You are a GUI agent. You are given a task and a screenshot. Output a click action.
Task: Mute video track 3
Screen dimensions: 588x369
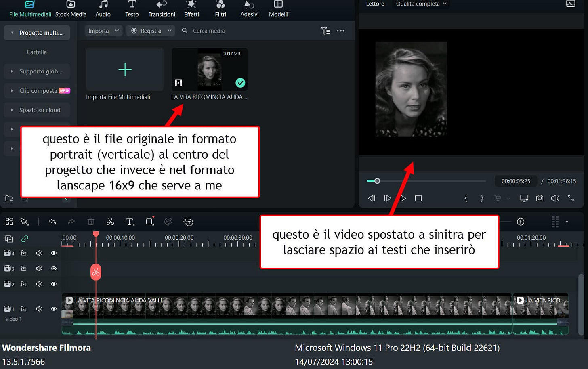[39, 268]
